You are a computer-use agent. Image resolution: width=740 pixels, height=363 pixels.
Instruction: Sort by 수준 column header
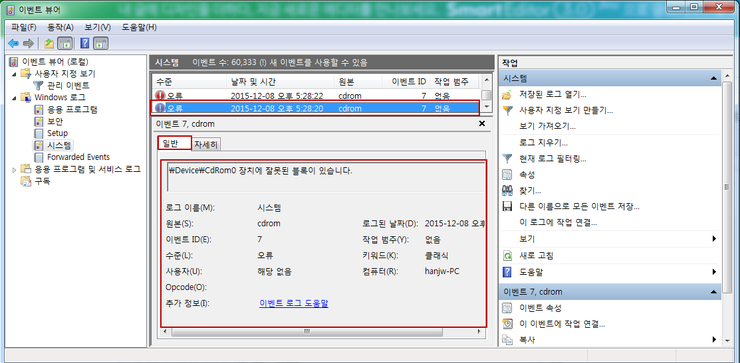pyautogui.click(x=189, y=81)
